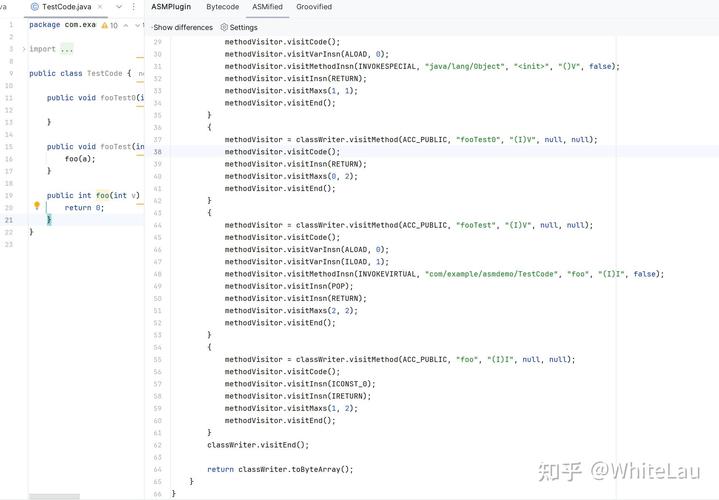Click the 'visitInsn(ICONST_0);' line

(x=300, y=384)
